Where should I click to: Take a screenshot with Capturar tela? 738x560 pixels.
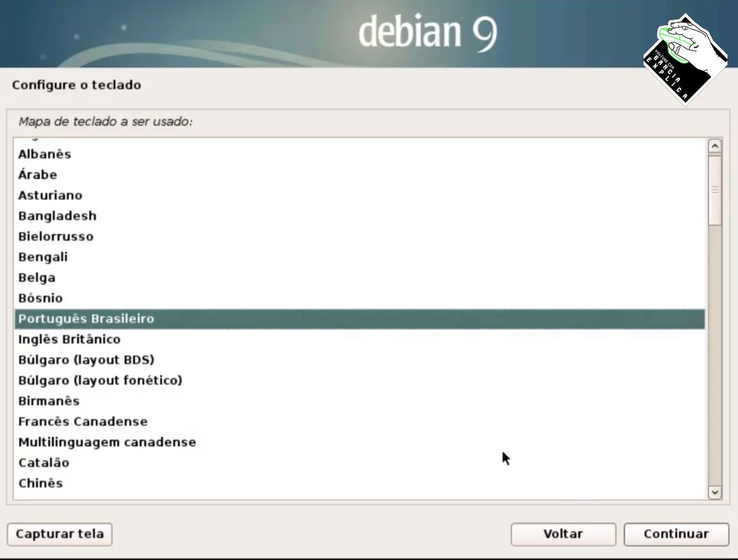pos(60,534)
